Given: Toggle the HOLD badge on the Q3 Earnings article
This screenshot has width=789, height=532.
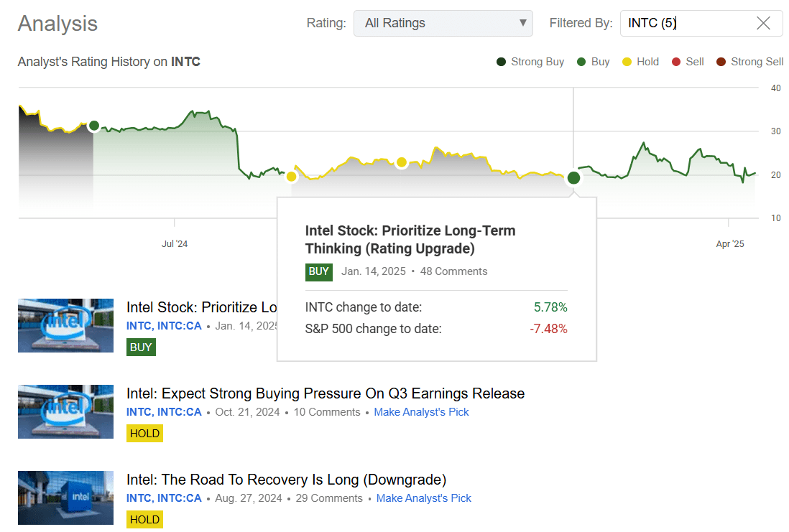Looking at the screenshot, I should point(144,433).
